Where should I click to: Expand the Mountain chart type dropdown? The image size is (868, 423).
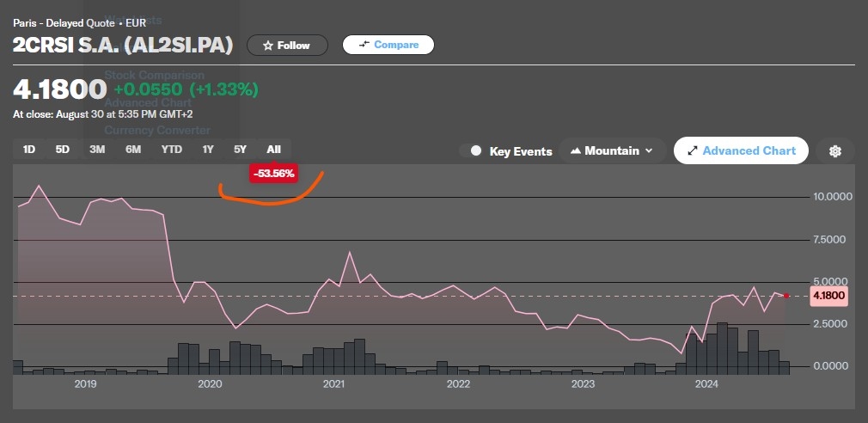pyautogui.click(x=648, y=151)
